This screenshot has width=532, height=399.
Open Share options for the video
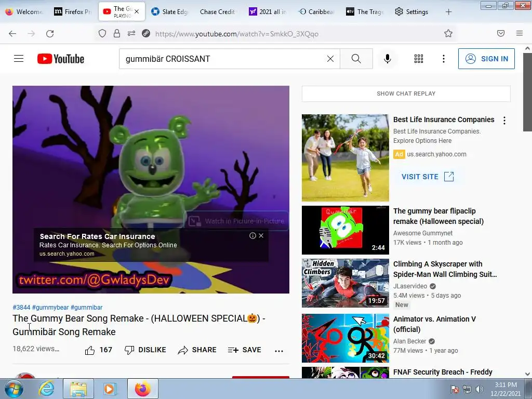coord(197,350)
